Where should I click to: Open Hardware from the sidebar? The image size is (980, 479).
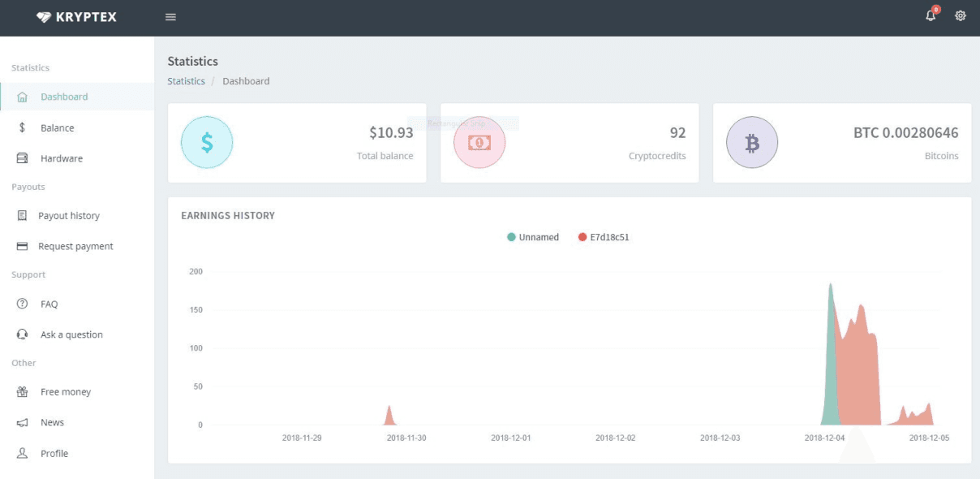pos(62,158)
